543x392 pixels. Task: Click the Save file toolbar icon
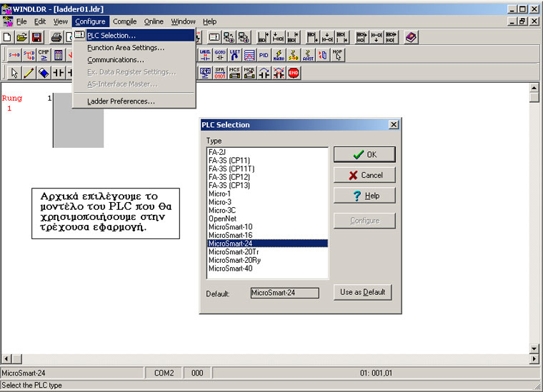pyautogui.click(x=36, y=37)
